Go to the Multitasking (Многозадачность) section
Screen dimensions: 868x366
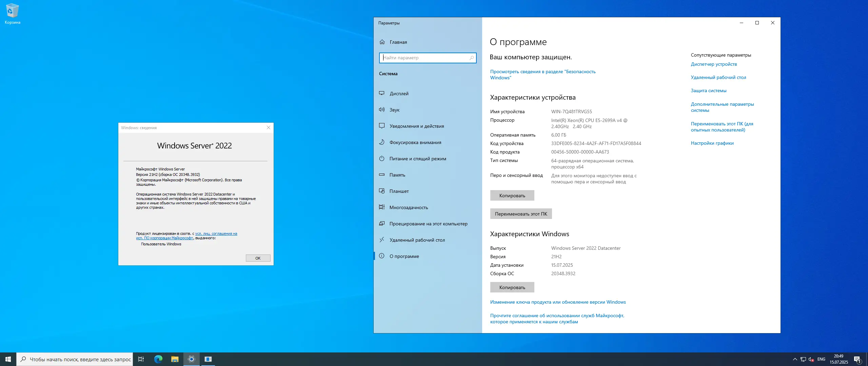409,207
